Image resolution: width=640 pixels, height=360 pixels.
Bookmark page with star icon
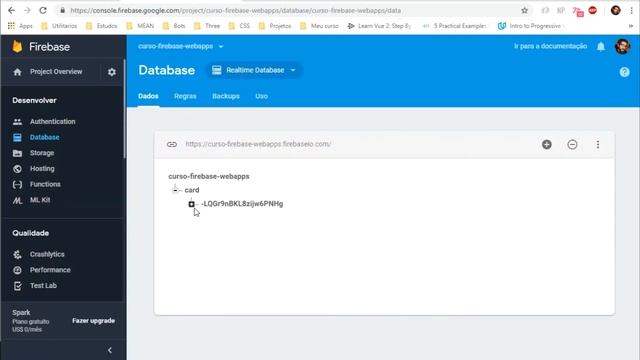[x=524, y=11]
